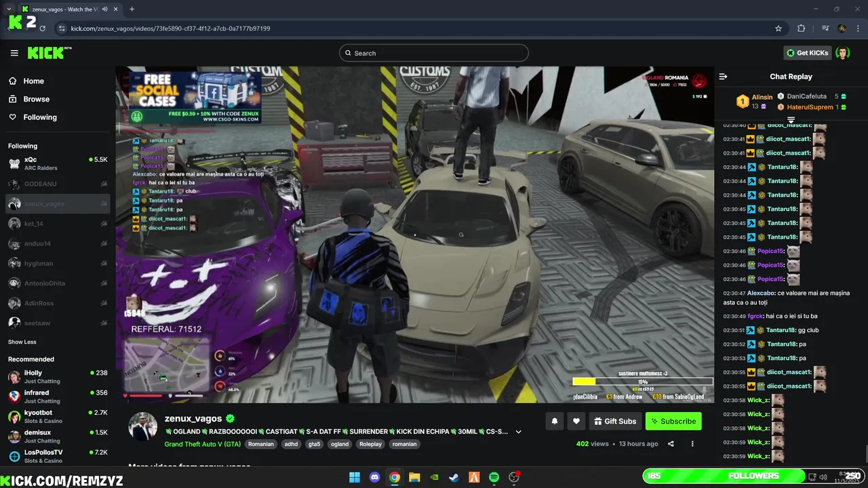868x488 pixels.
Task: Click the Search box on Kick
Action: (434, 53)
